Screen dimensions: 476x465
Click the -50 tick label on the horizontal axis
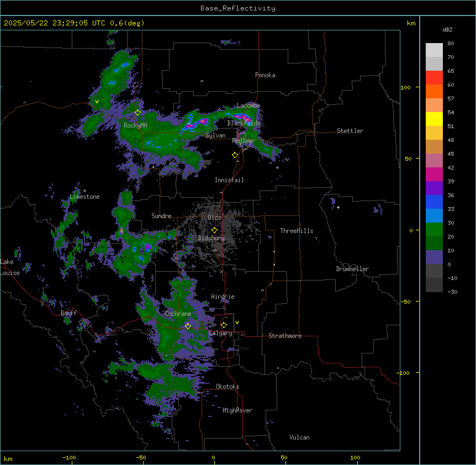click(x=141, y=457)
